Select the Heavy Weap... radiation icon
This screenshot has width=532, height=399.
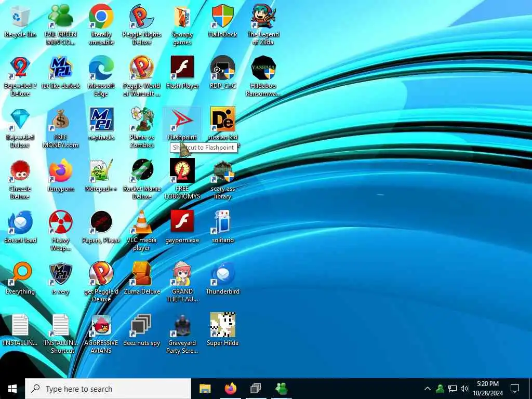tap(60, 231)
